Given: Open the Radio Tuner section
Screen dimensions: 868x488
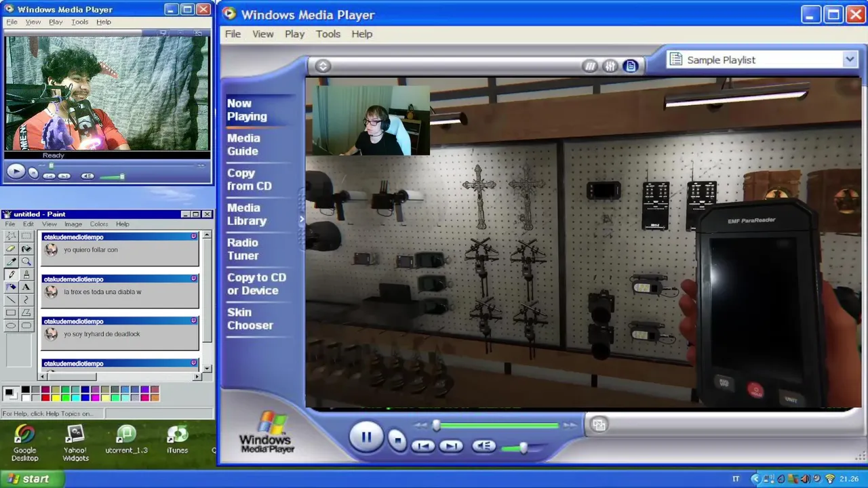Looking at the screenshot, I should tap(243, 249).
